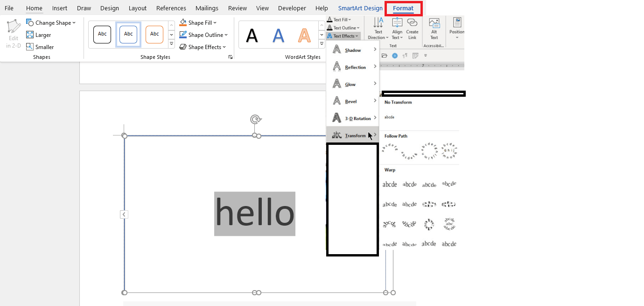Viewport: 644px width, 306px height.
Task: Open the Shape Outline dropdown
Action: (204, 35)
